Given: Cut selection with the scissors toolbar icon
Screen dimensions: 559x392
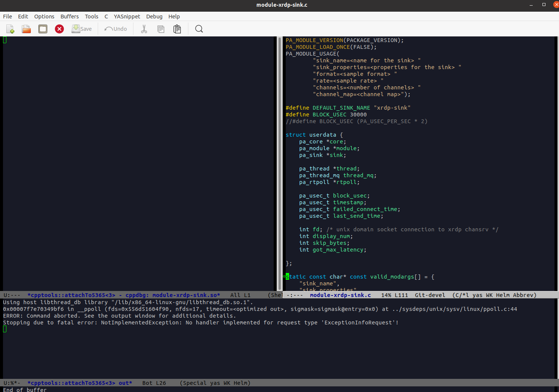Looking at the screenshot, I should pyautogui.click(x=144, y=29).
